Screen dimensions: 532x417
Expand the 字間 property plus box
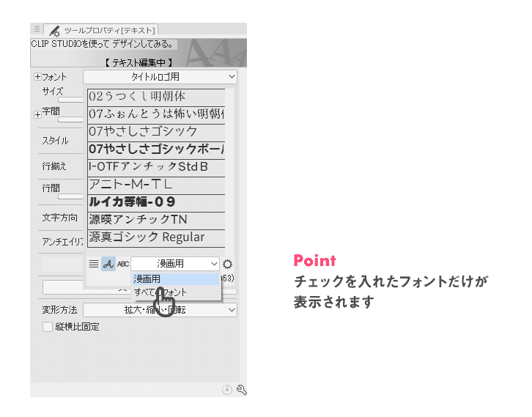point(37,114)
